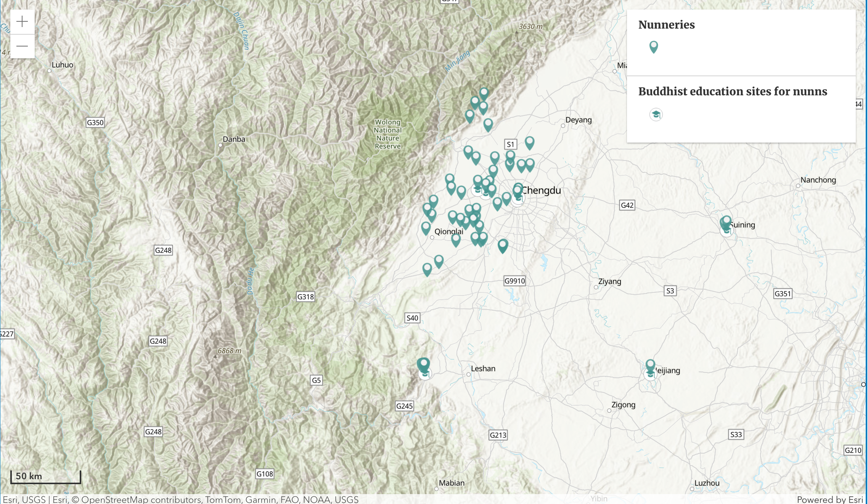Click the zoom out minus button
868x504 pixels.
coord(22,46)
